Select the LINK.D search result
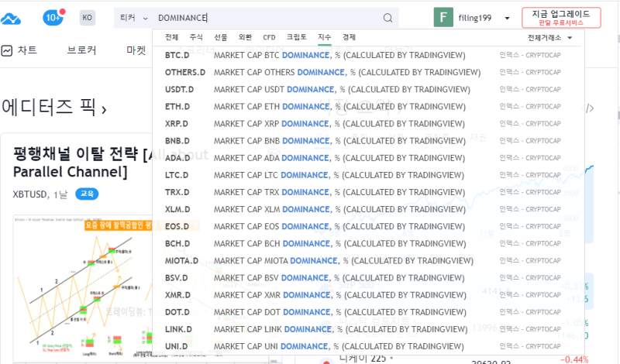This screenshot has width=620, height=364. 367,329
